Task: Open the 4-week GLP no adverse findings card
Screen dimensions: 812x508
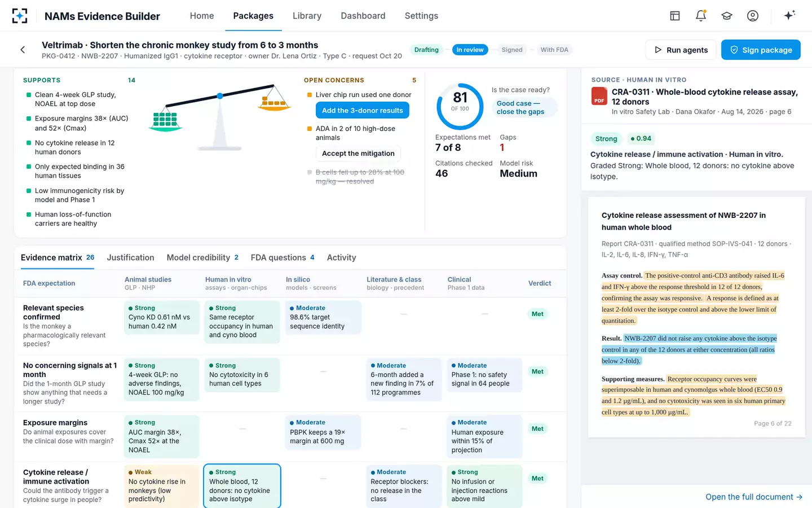Action: tap(161, 379)
